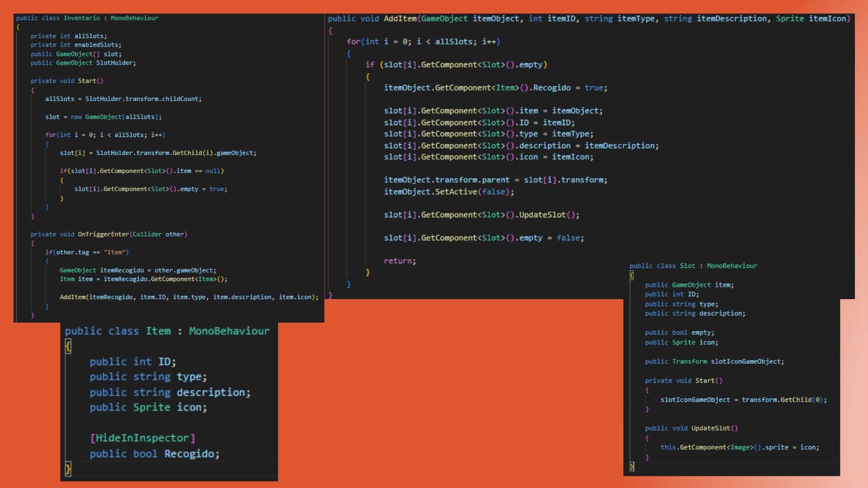This screenshot has height=488, width=868.
Task: Click 'public Transform slotIconGameObject;' line
Action: (x=715, y=361)
